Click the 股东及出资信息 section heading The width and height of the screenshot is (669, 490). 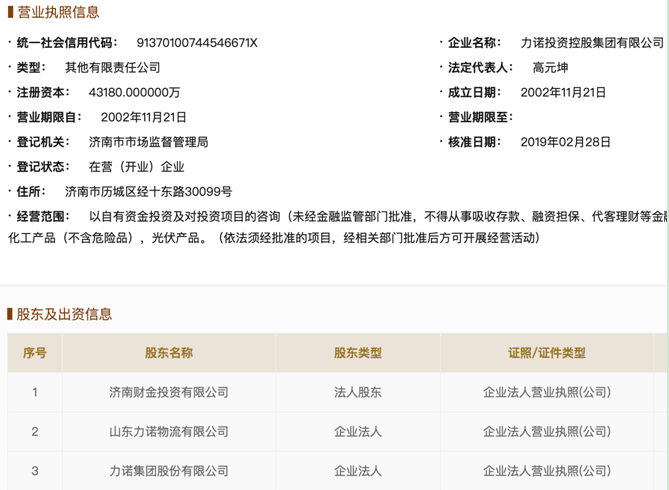64,314
